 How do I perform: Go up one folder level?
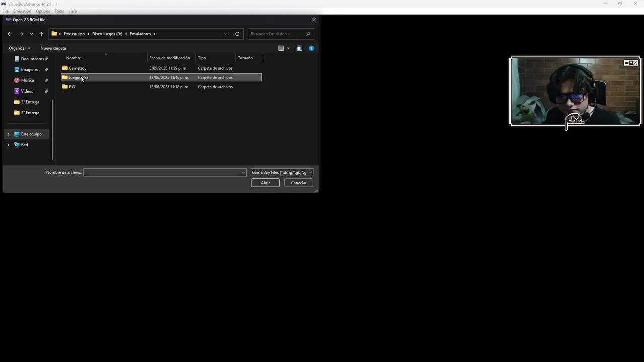[41, 34]
